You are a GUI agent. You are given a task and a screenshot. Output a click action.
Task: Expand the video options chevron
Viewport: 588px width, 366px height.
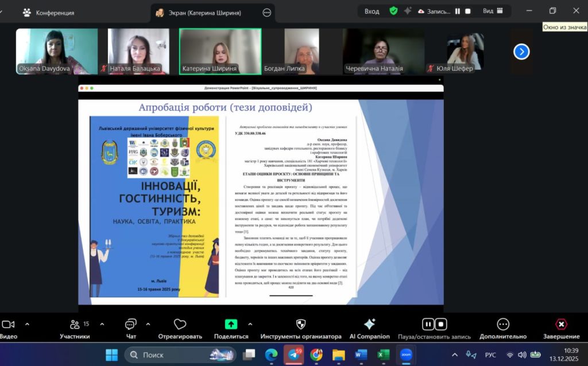click(27, 324)
